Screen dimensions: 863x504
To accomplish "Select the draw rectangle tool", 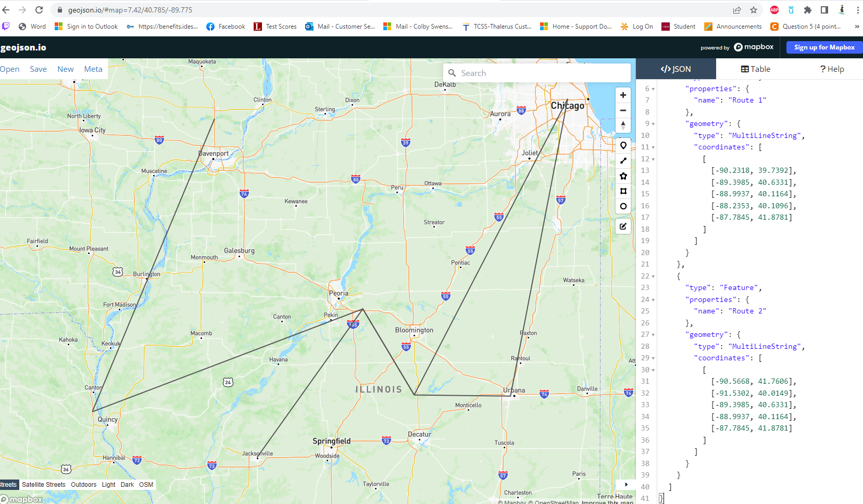I will point(623,191).
